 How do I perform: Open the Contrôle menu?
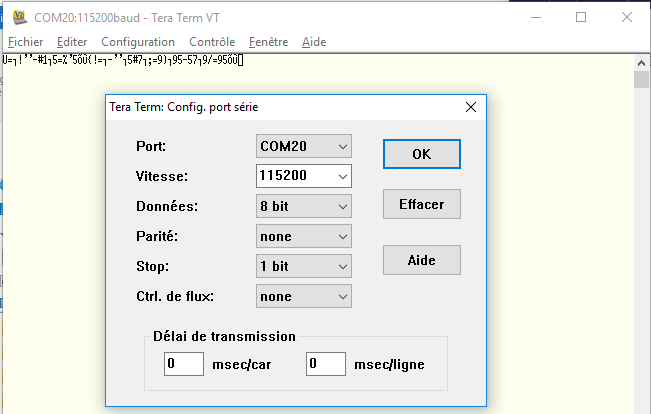pyautogui.click(x=212, y=42)
